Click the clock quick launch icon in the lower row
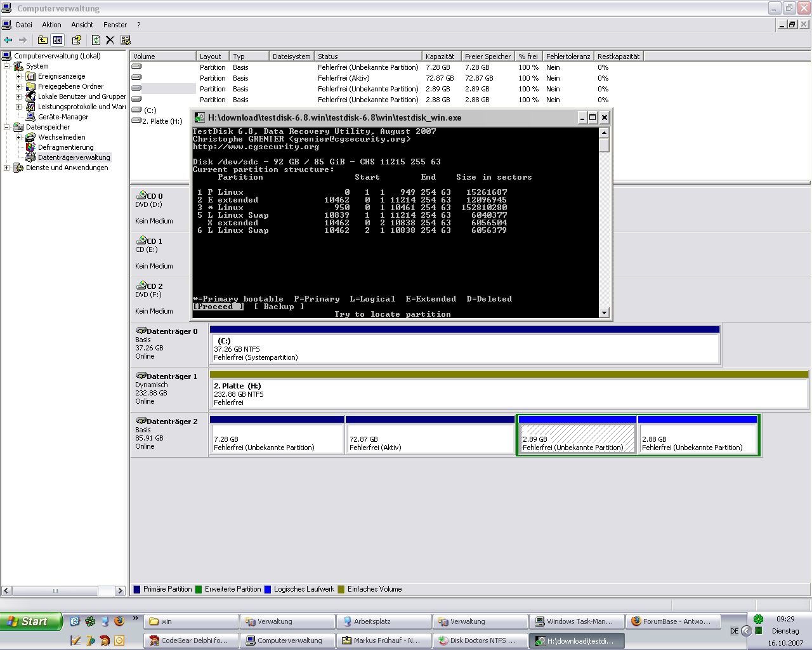The height and width of the screenshot is (650, 812). [119, 640]
